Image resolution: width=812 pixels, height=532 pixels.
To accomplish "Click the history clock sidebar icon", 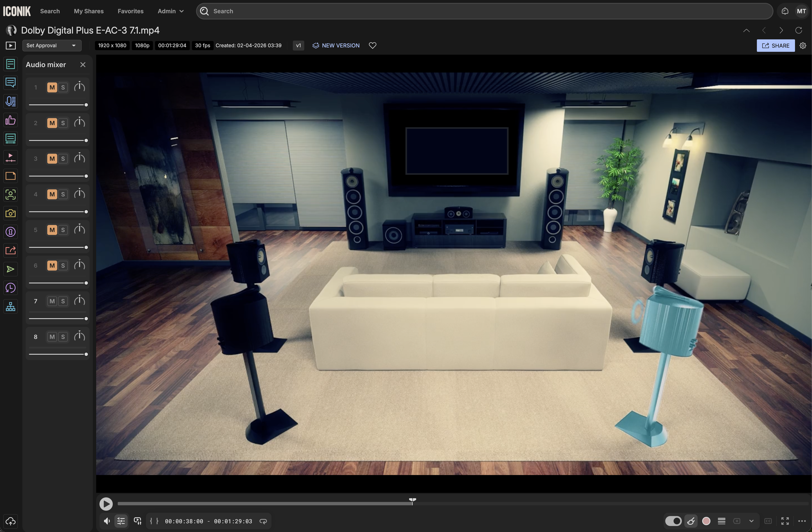I will [11, 288].
